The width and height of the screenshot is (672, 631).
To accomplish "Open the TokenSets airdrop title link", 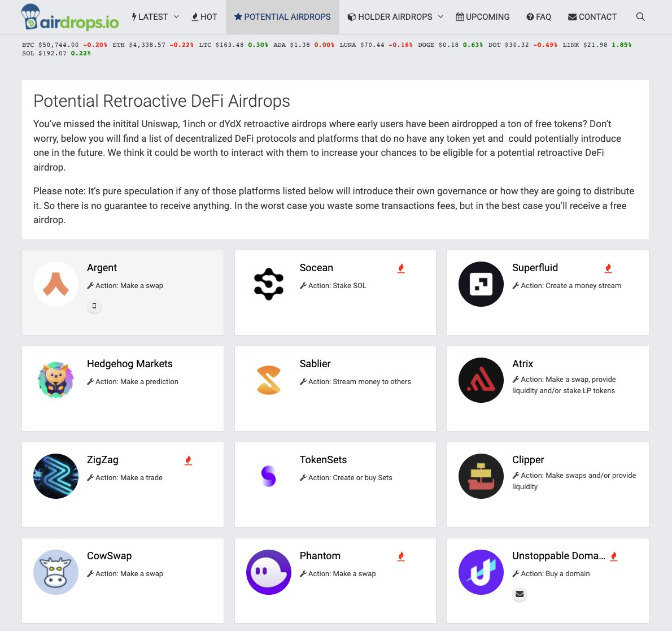I will (323, 459).
